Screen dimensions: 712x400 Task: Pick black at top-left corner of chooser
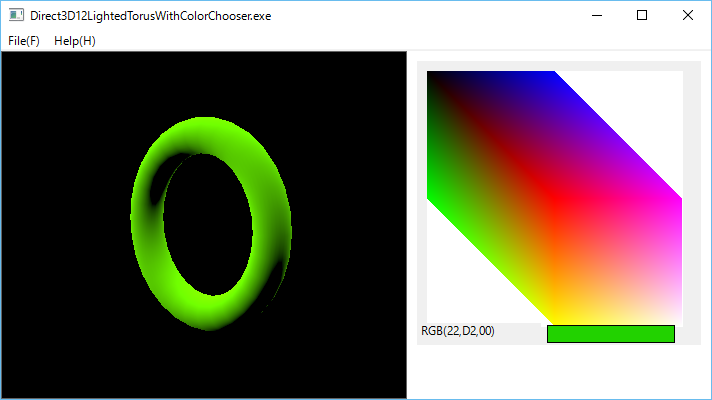pyautogui.click(x=430, y=74)
